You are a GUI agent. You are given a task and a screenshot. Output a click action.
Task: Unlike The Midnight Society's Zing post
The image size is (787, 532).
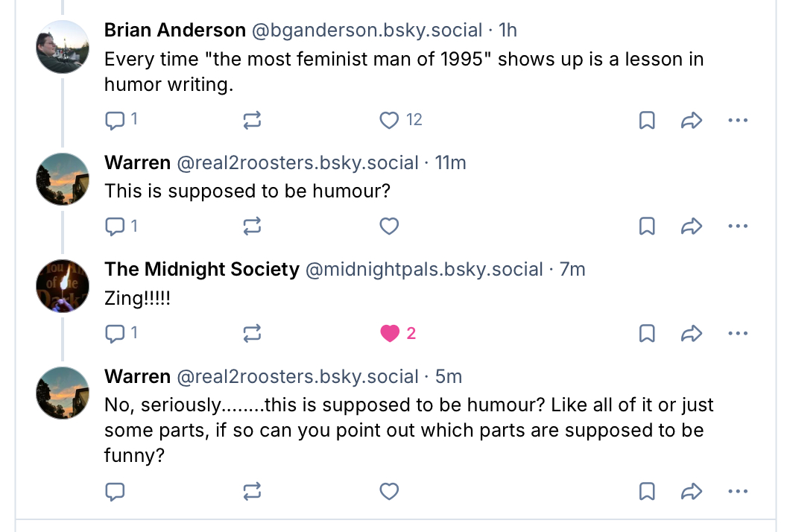(x=390, y=333)
